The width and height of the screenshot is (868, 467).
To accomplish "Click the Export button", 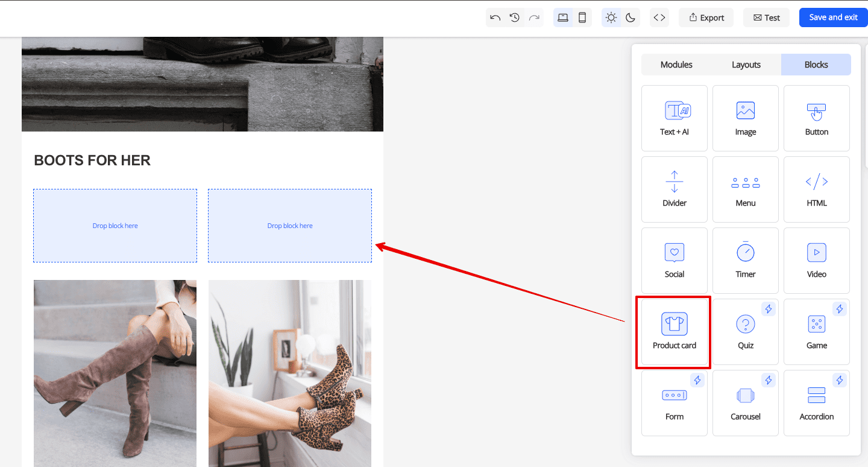I will point(706,17).
